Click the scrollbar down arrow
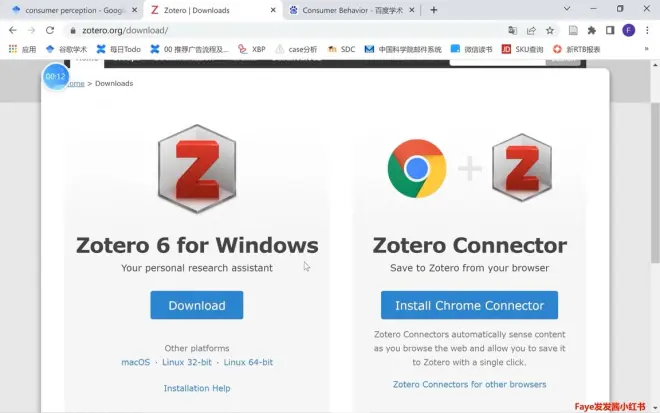This screenshot has height=413, width=660. click(655, 408)
